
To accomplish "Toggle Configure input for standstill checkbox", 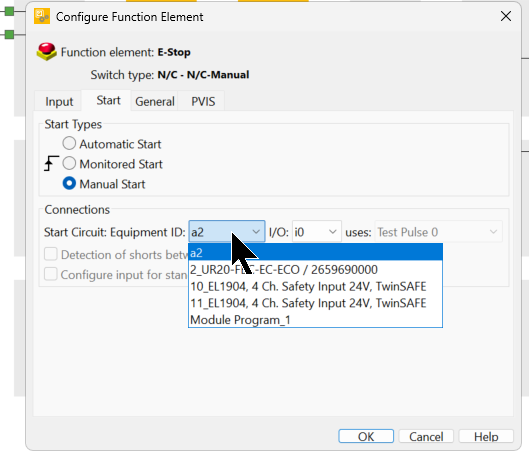I will point(51,274).
